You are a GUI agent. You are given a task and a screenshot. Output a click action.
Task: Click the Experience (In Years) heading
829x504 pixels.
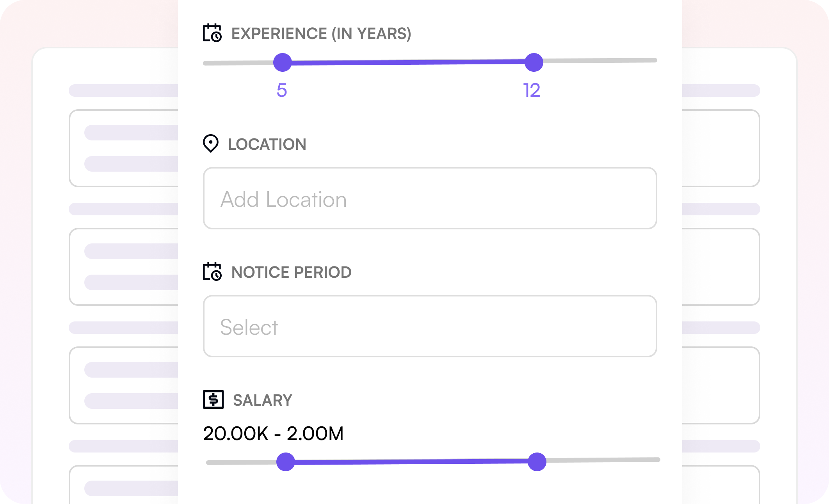[x=321, y=34]
